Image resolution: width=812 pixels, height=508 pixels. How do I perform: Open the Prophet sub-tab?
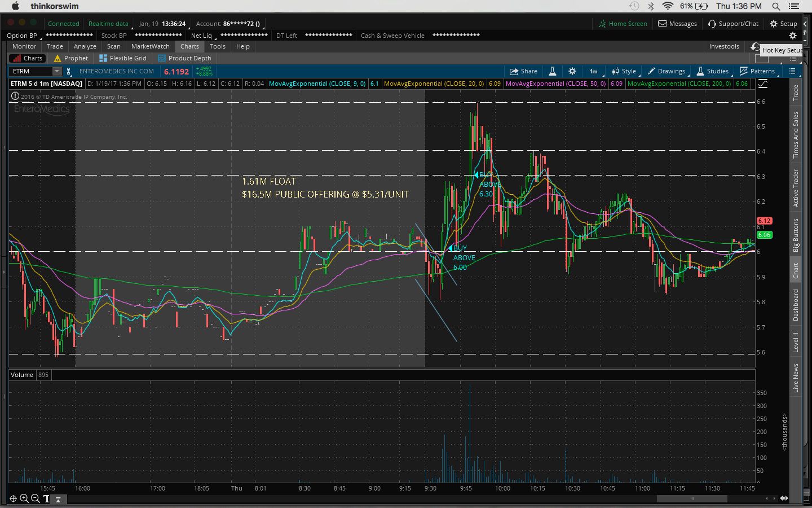tap(71, 58)
